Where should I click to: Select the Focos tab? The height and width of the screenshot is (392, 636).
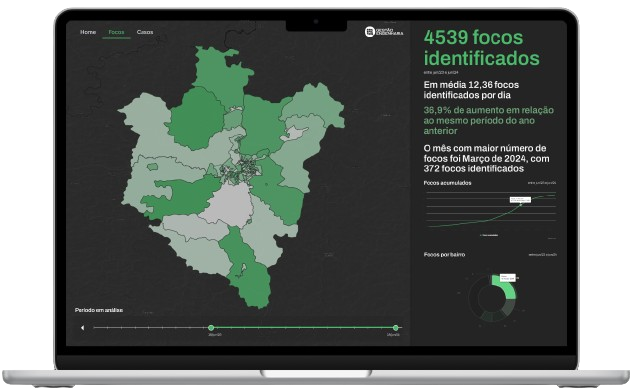point(116,32)
